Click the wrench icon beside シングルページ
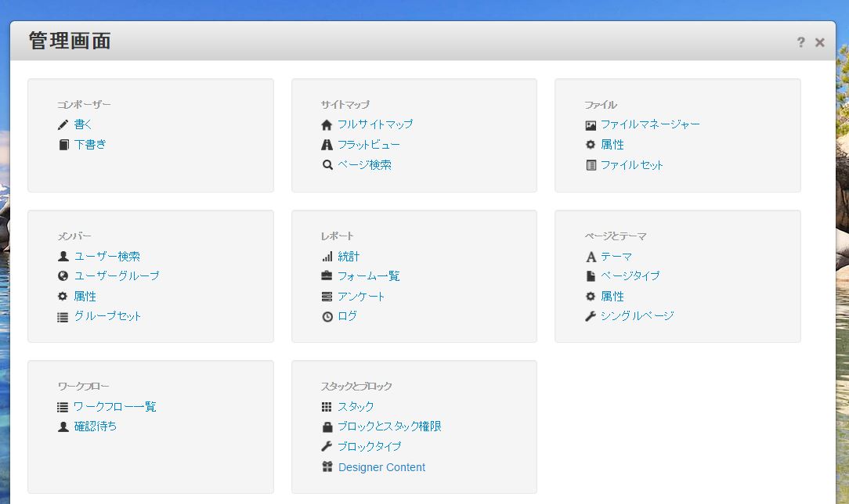The image size is (849, 504). pyautogui.click(x=591, y=316)
